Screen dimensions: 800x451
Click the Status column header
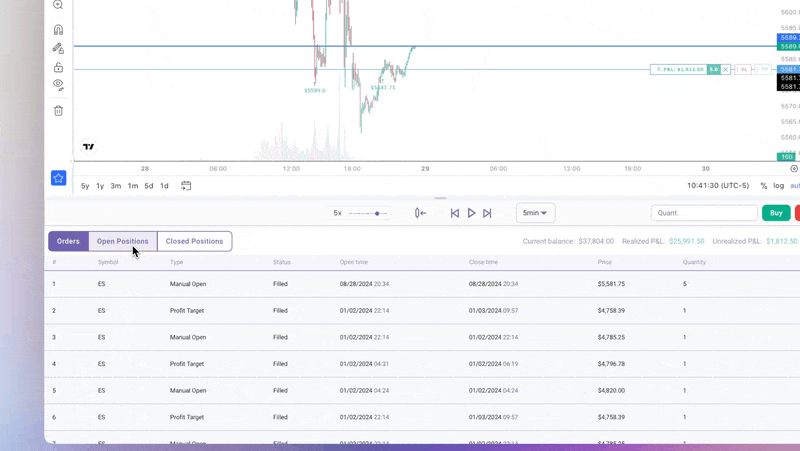tap(282, 262)
